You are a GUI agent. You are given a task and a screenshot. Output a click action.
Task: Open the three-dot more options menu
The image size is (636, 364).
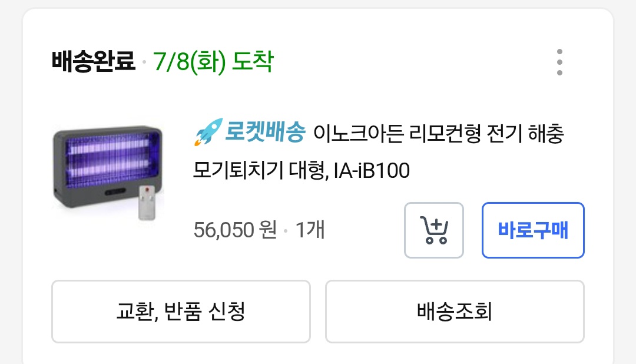[559, 62]
